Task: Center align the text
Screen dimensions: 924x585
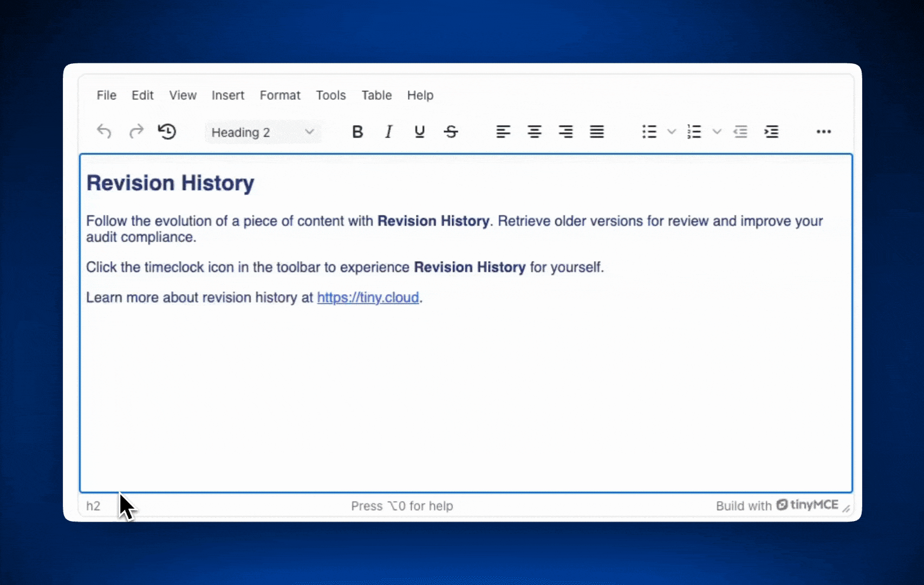Action: 535,132
